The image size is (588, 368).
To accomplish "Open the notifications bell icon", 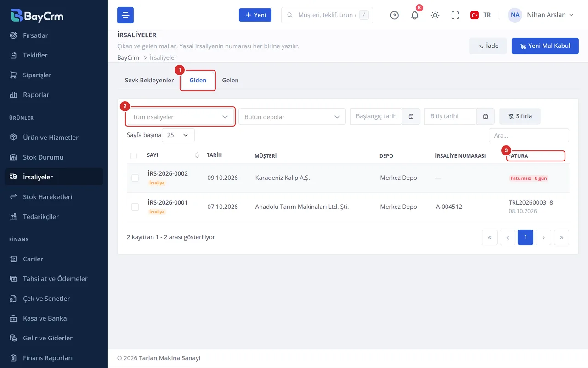I will 414,15.
